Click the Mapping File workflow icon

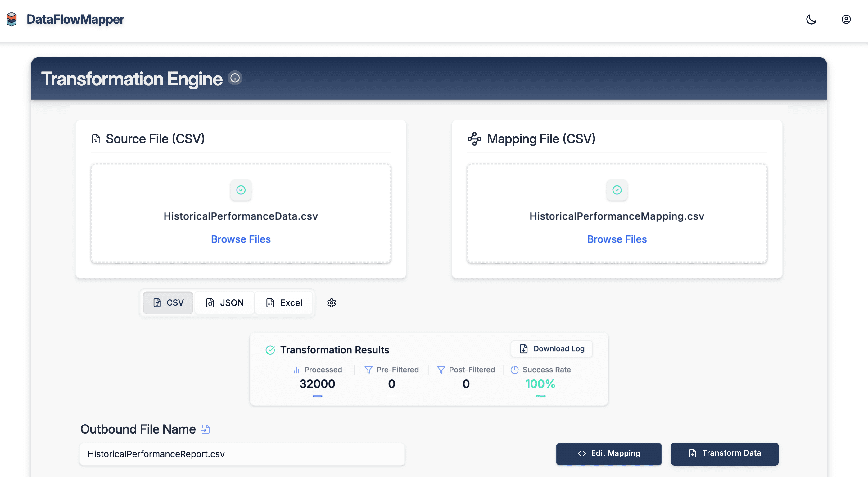[475, 139]
